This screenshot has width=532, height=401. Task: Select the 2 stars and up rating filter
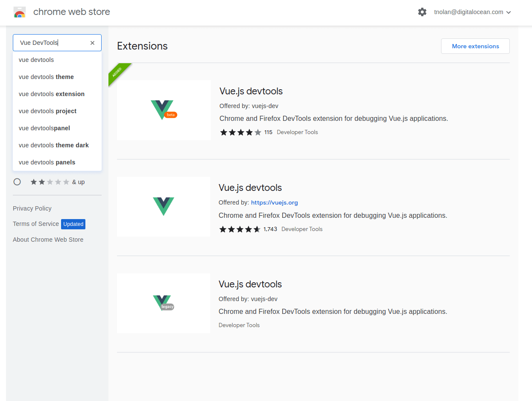tap(17, 181)
